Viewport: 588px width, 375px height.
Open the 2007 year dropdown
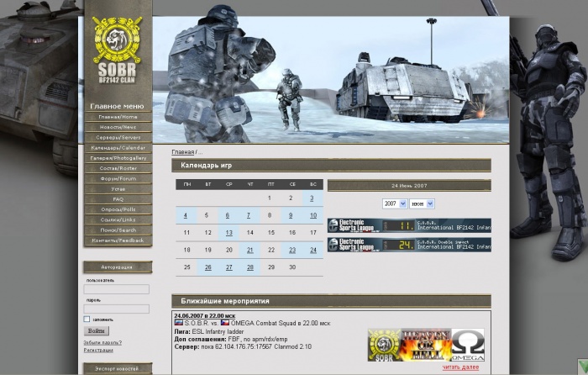(395, 203)
